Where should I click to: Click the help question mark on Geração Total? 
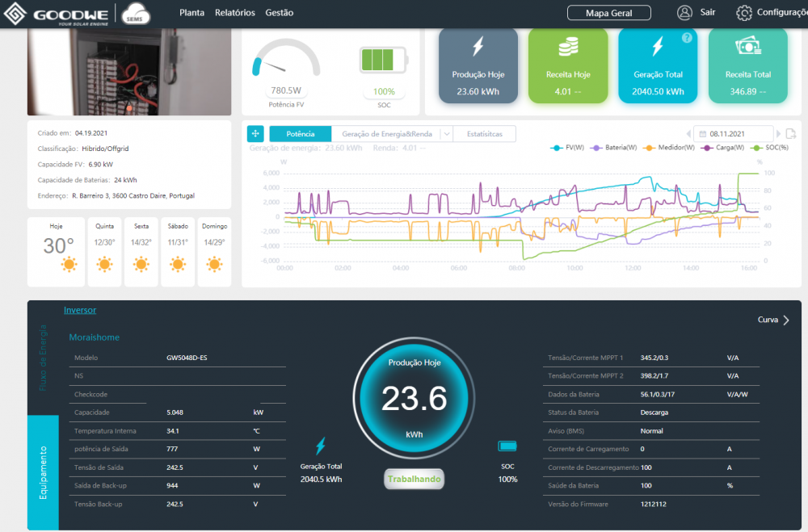point(686,38)
